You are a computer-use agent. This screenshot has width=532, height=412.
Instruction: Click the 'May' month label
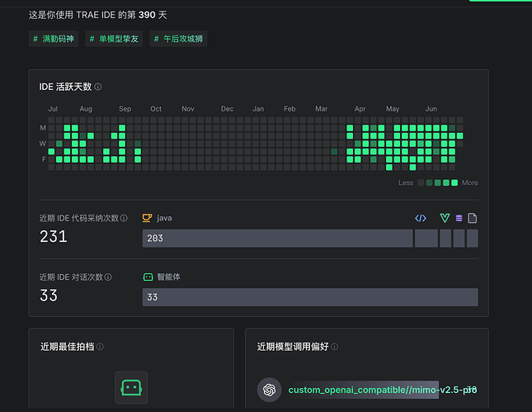coord(393,109)
